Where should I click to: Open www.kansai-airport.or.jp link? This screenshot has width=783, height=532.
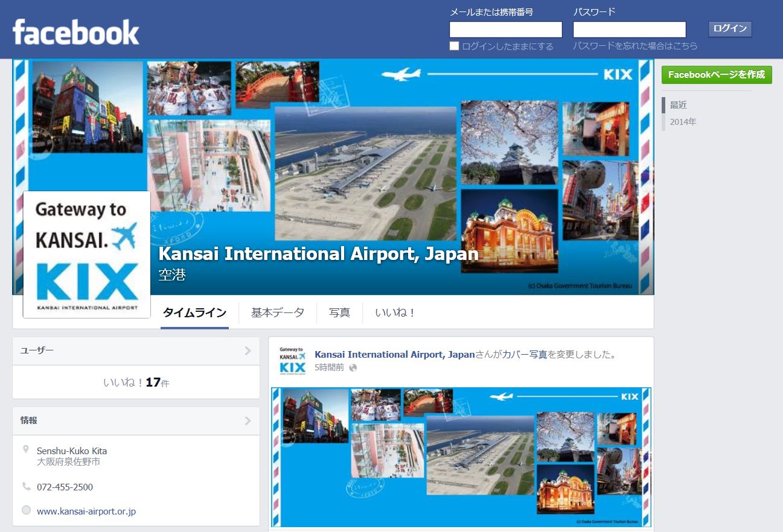point(86,511)
